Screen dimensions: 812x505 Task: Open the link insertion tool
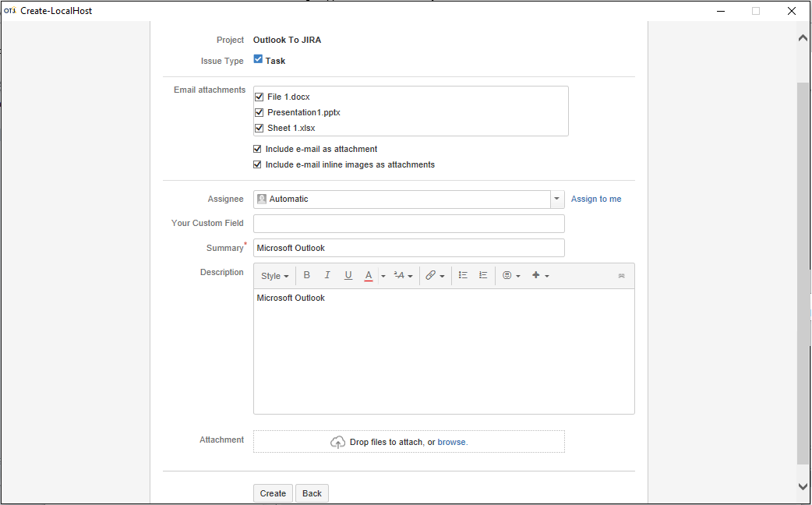(x=435, y=276)
